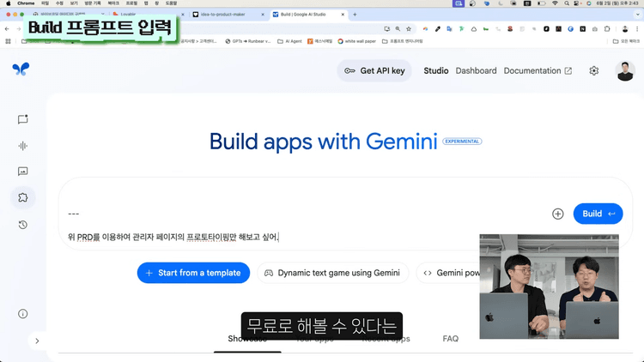Open the Generate Media sidebar icon
Viewport: 644px width, 362px height.
(23, 172)
